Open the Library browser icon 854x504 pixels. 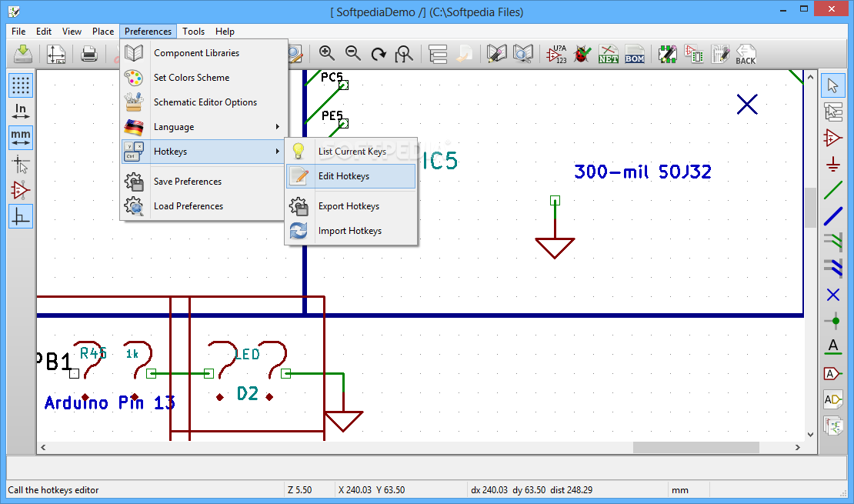(x=523, y=54)
